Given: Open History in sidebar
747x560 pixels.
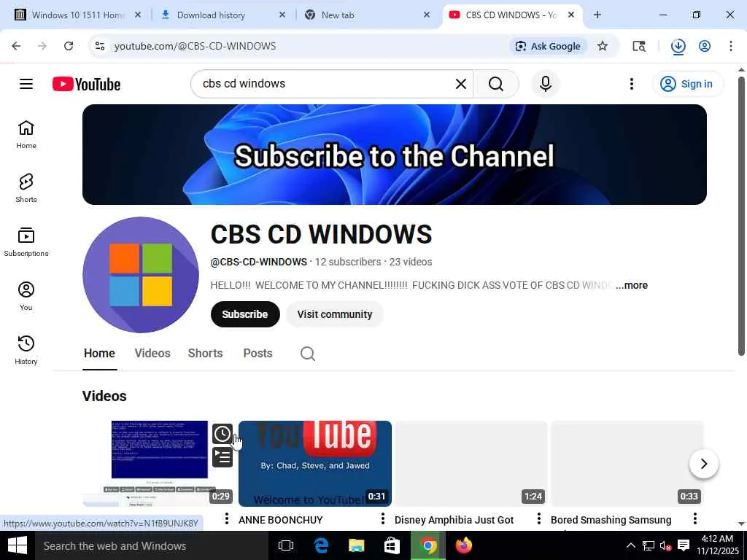Looking at the screenshot, I should coord(26,349).
